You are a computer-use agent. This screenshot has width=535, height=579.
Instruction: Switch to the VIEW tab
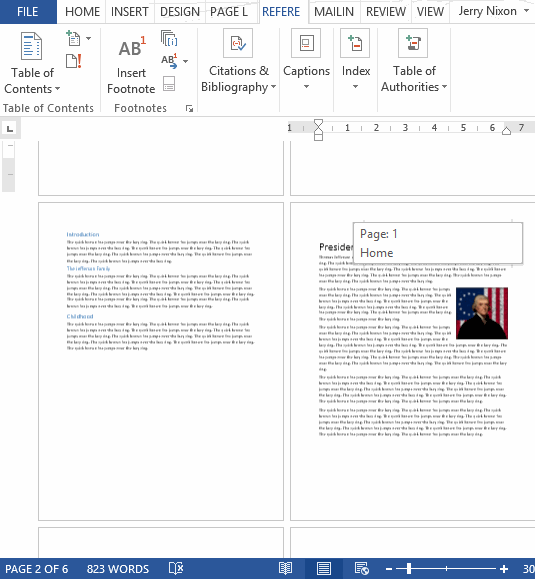point(430,12)
